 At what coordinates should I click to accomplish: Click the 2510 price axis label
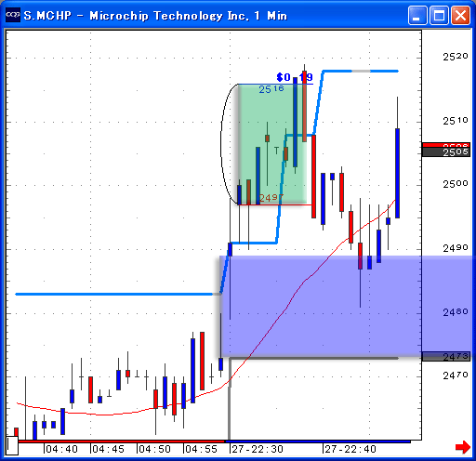coord(455,121)
